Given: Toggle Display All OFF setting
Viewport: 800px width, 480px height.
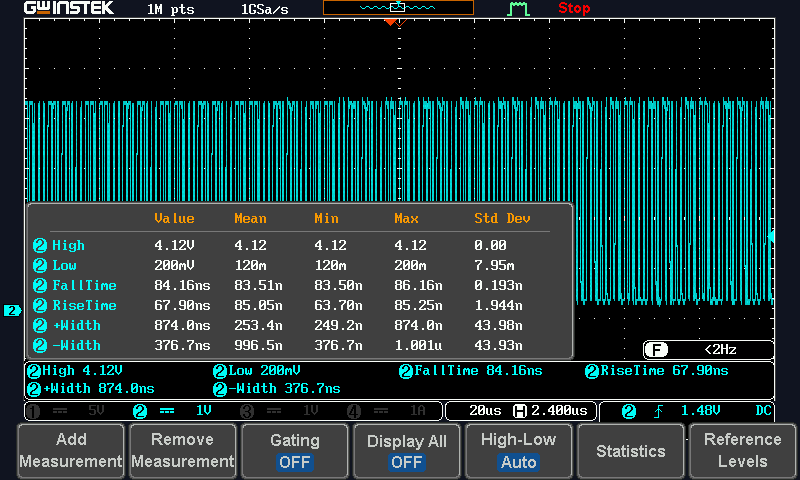Looking at the screenshot, I should coord(407,451).
